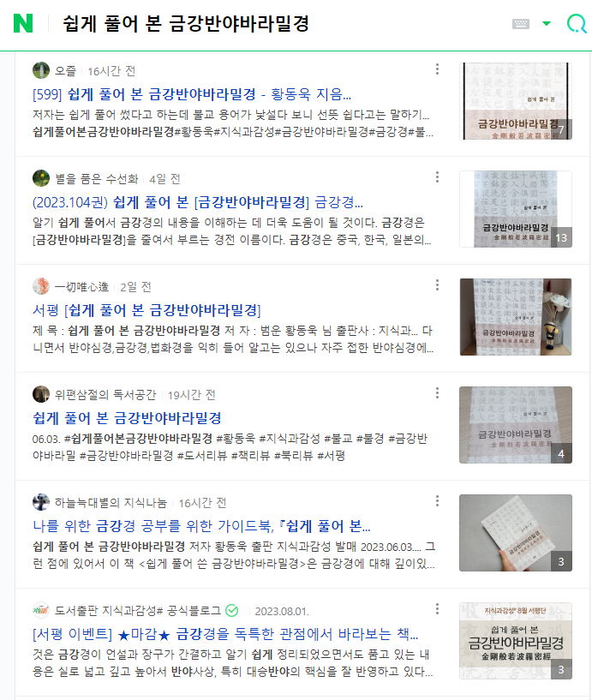Open the virtual keyboard icon
Screen dimensions: 592x700
pyautogui.click(x=521, y=24)
